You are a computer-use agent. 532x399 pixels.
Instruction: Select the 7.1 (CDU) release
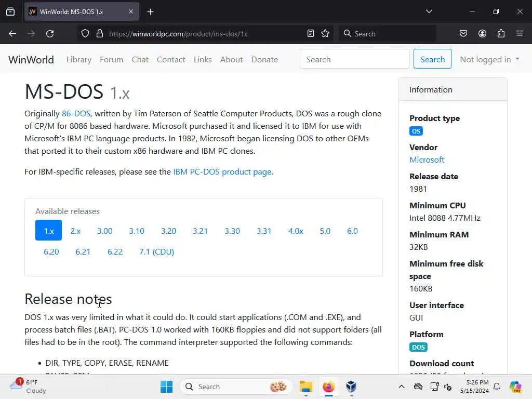(x=156, y=252)
